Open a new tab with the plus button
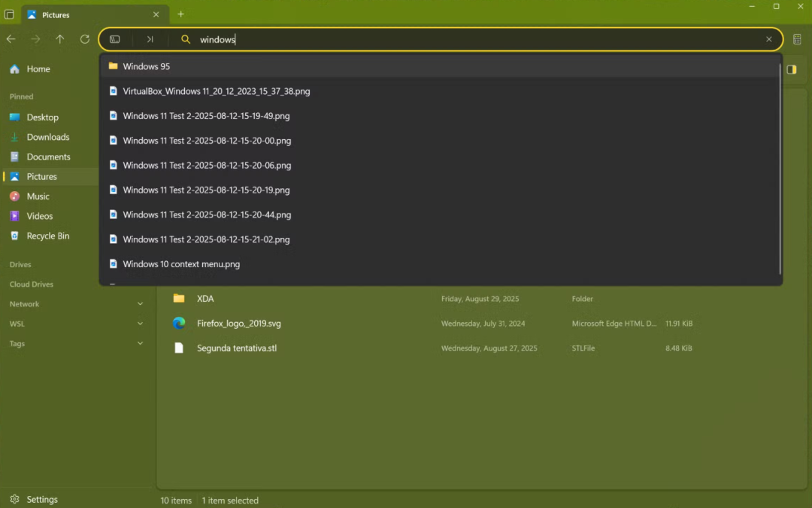Viewport: 812px width, 508px height. [x=180, y=14]
